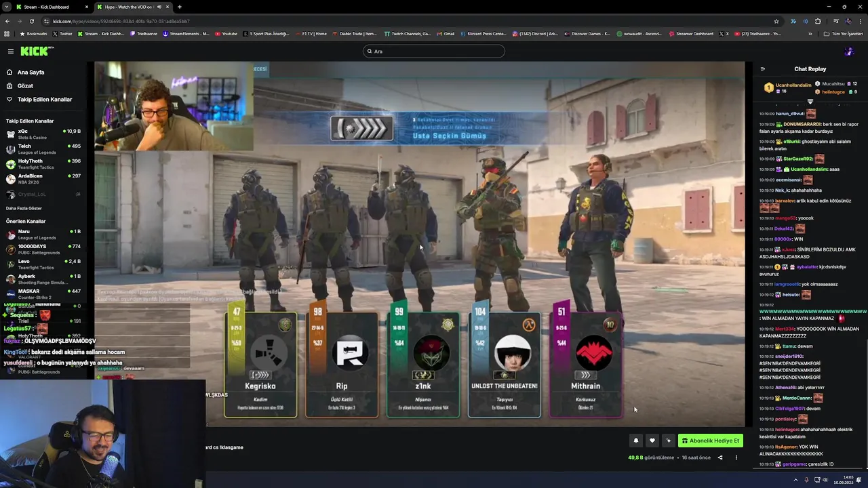This screenshot has width=868, height=488.
Task: Mute audio icon on Hype tab
Action: [x=159, y=7]
